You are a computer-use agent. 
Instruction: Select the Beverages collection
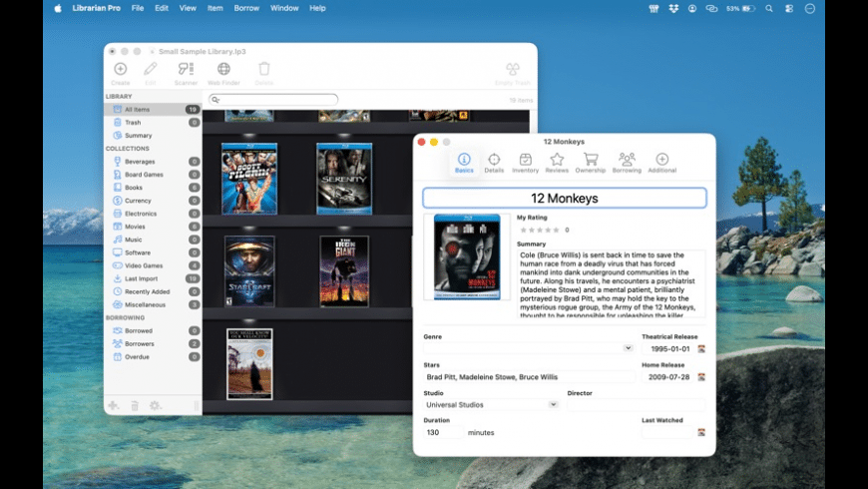[153, 162]
